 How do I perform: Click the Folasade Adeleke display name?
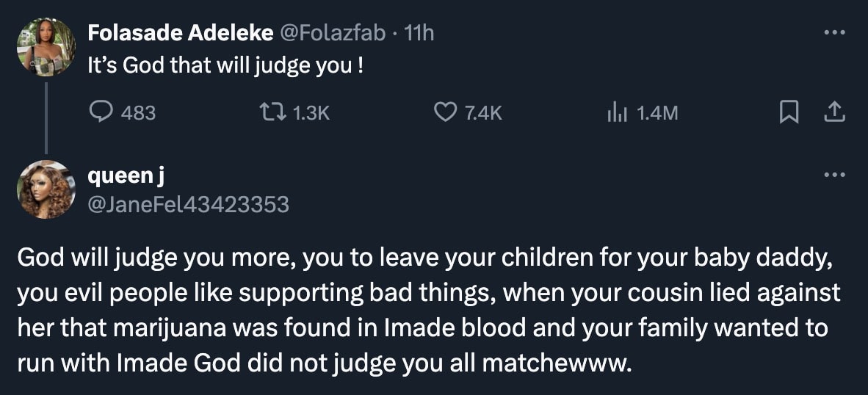coord(180,33)
